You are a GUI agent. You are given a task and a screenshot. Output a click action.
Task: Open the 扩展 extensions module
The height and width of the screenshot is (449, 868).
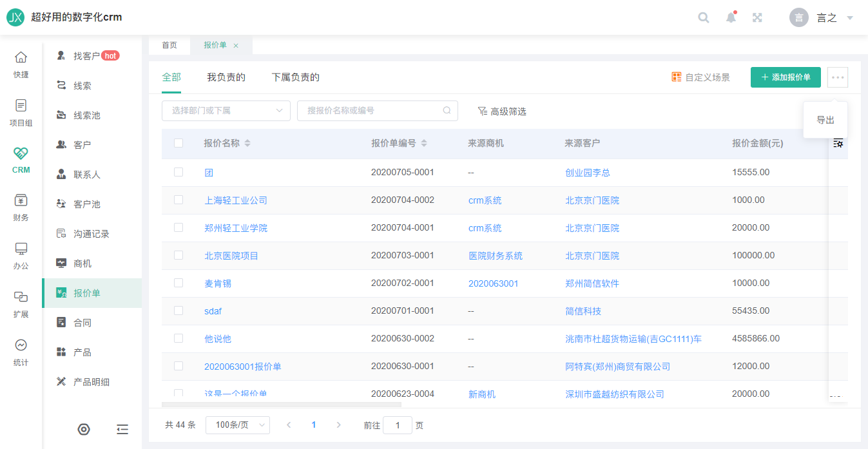pyautogui.click(x=21, y=304)
